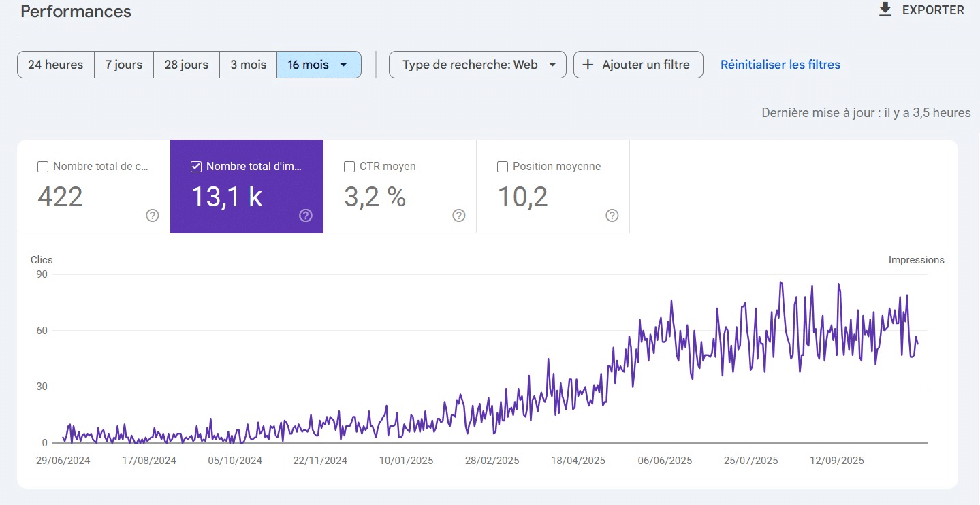Click the 60 y-axis value

[42, 331]
